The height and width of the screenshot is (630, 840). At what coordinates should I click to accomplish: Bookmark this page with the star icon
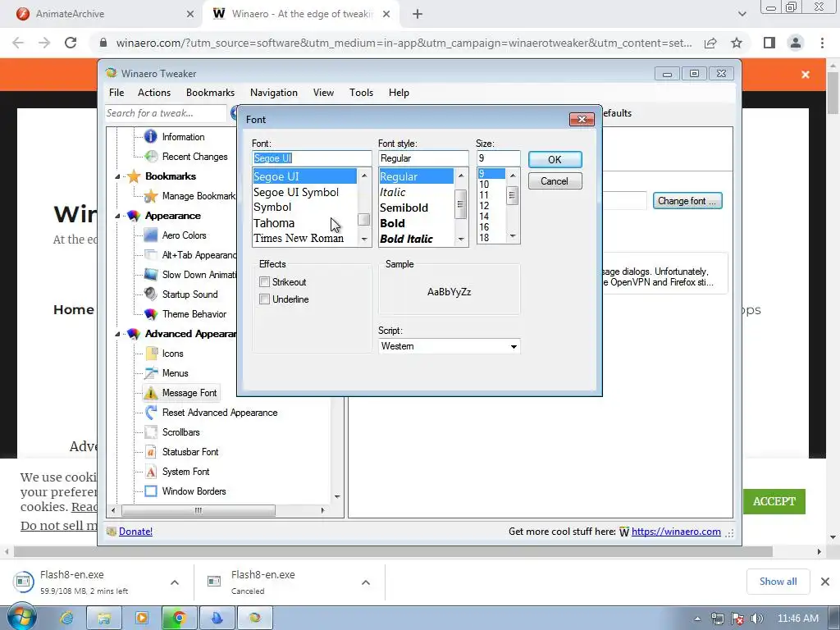(x=737, y=43)
